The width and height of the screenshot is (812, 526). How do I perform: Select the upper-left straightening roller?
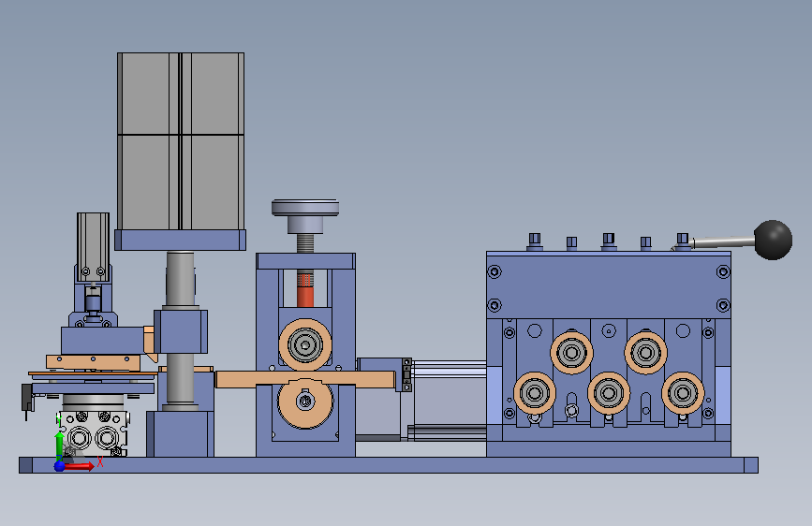[x=571, y=353]
